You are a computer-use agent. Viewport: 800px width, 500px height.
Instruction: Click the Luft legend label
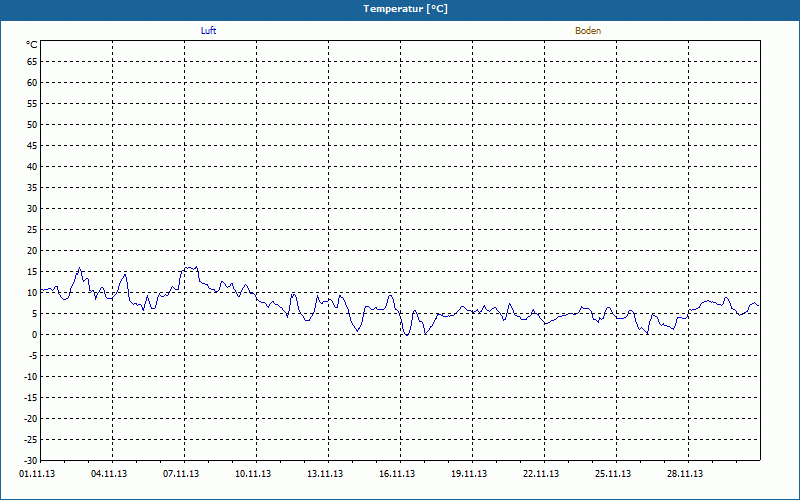(208, 31)
